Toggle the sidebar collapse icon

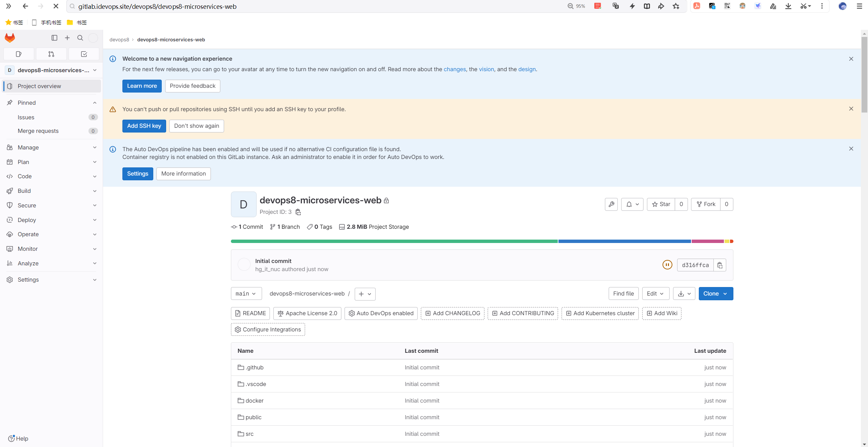click(54, 38)
